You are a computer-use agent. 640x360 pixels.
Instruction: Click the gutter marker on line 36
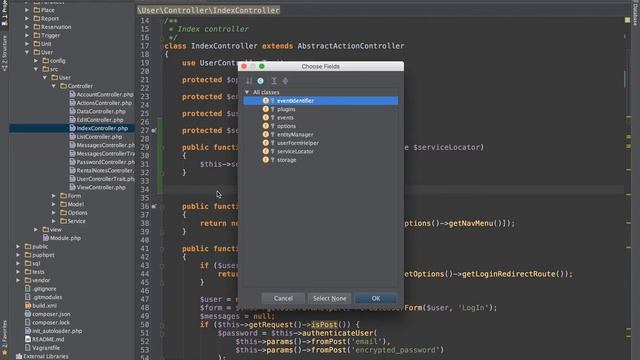(154, 207)
